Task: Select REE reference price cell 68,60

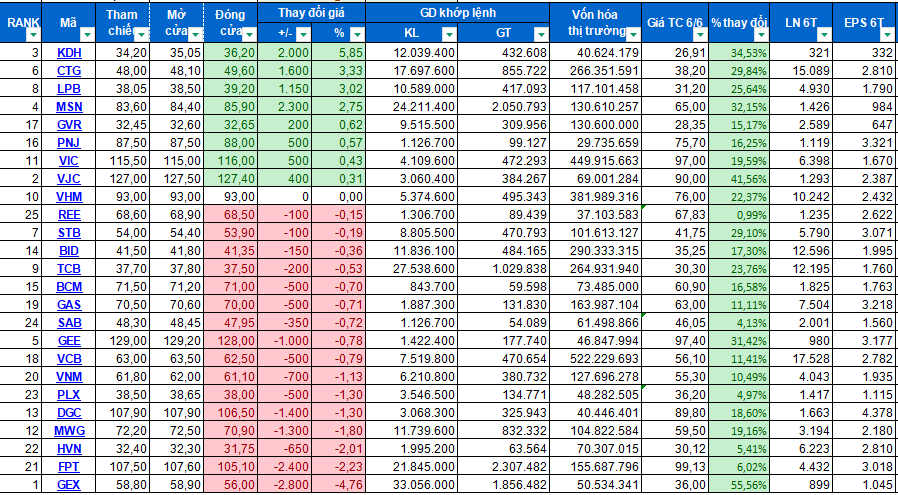Action: 123,215
